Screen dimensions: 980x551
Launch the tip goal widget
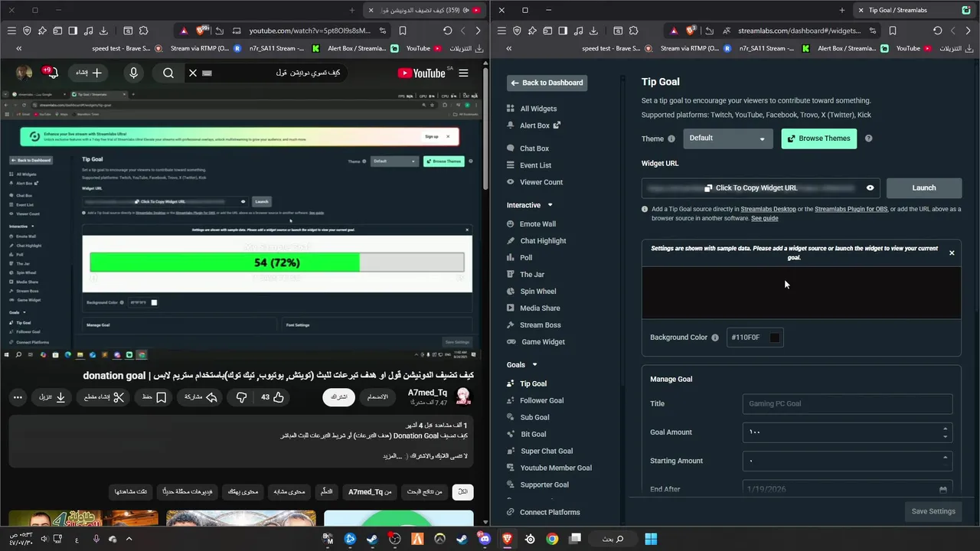(924, 187)
